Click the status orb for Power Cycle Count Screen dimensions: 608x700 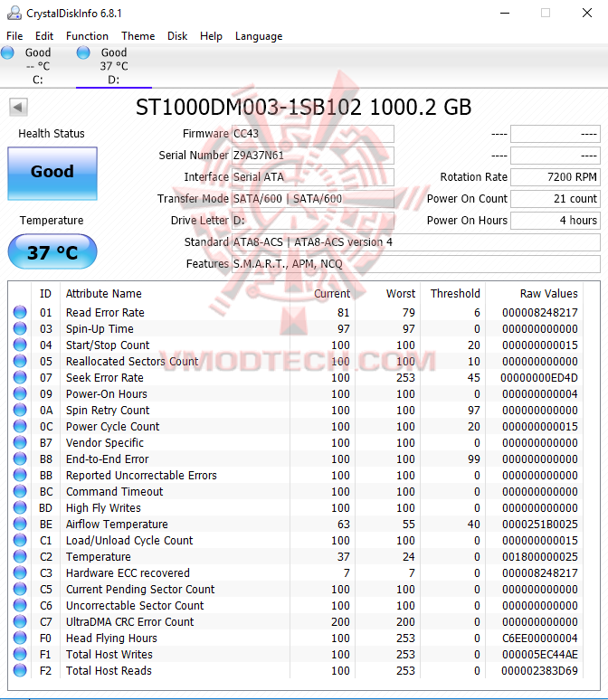click(x=20, y=426)
